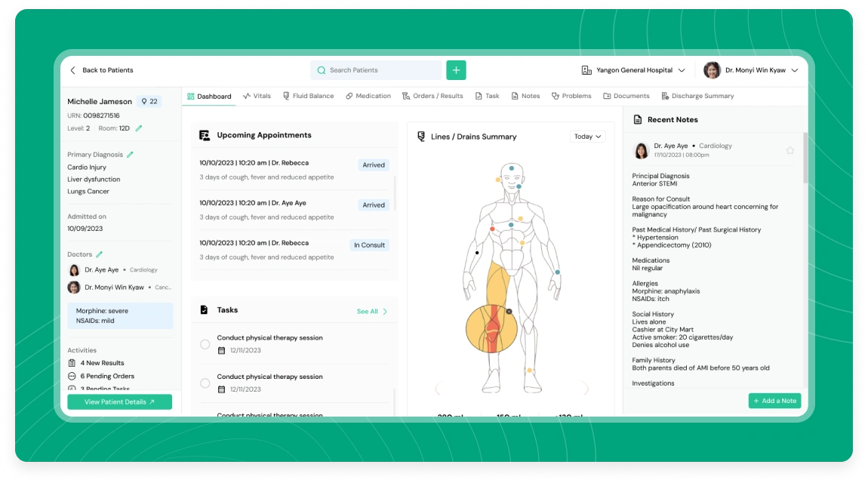Click the yellow marker on figure's lower leg

[529, 370]
